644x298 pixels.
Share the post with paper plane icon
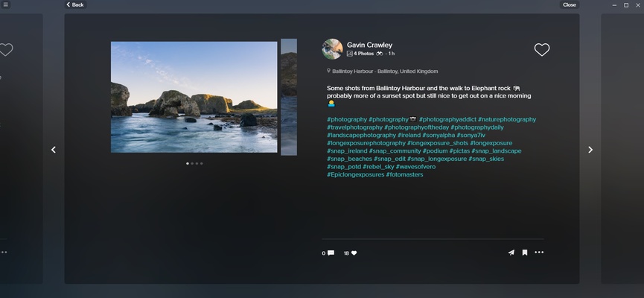click(x=511, y=253)
